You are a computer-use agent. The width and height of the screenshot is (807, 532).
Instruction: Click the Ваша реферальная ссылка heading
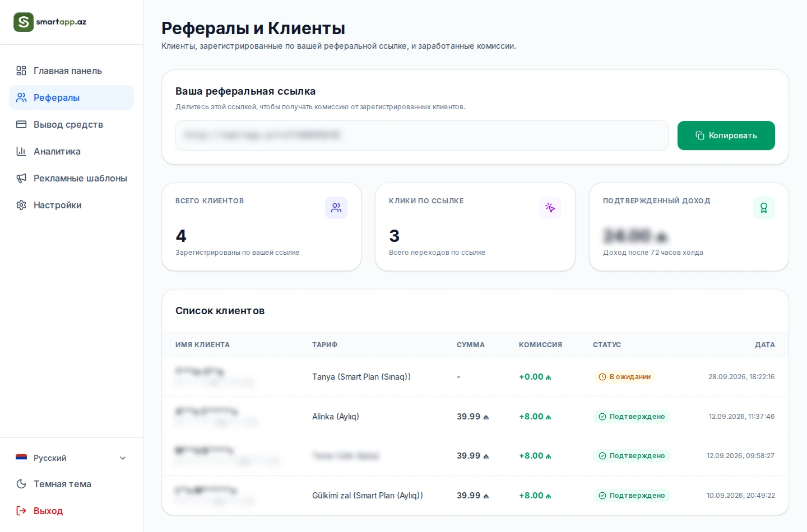click(245, 91)
